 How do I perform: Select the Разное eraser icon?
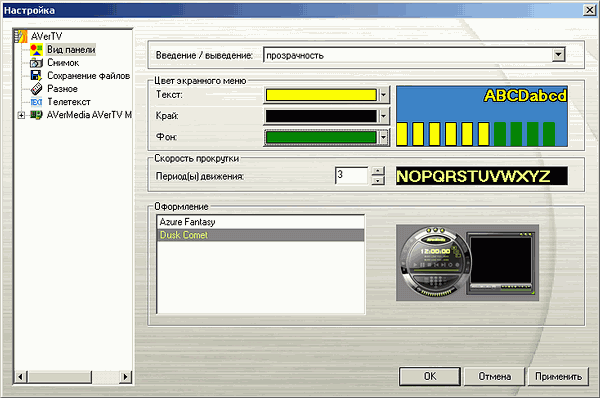(36, 89)
